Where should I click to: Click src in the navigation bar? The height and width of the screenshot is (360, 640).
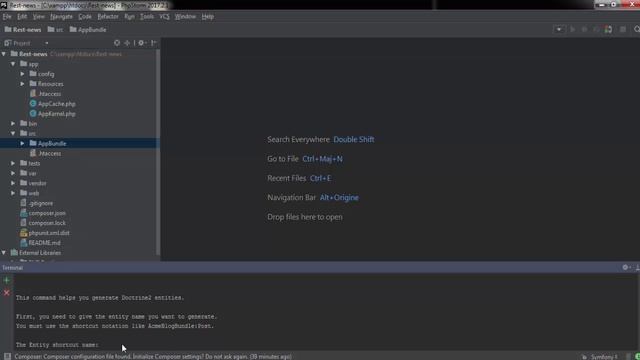pyautogui.click(x=55, y=29)
